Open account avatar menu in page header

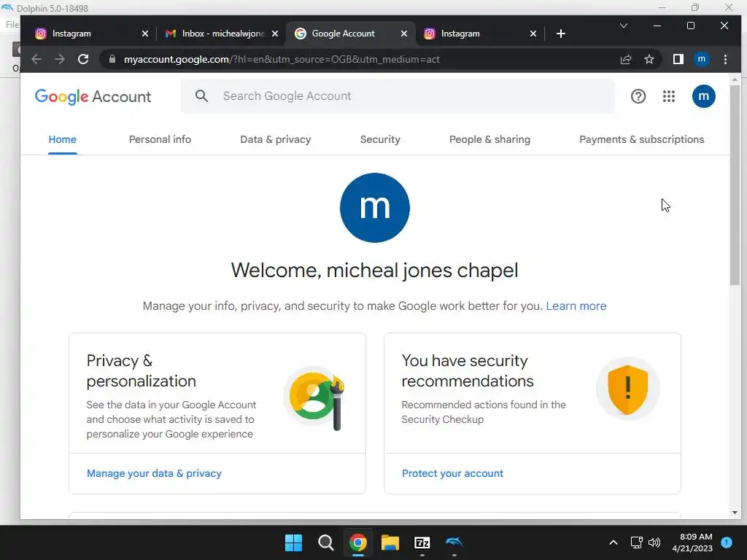pyautogui.click(x=704, y=96)
